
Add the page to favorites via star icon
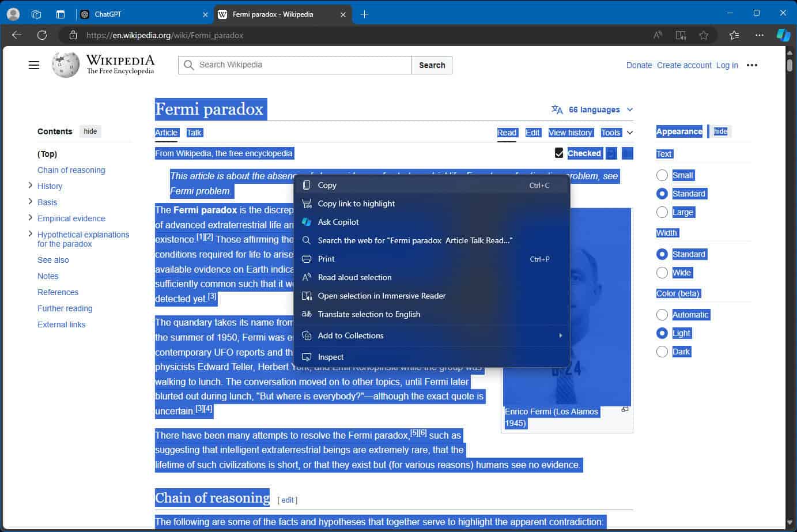pyautogui.click(x=704, y=35)
